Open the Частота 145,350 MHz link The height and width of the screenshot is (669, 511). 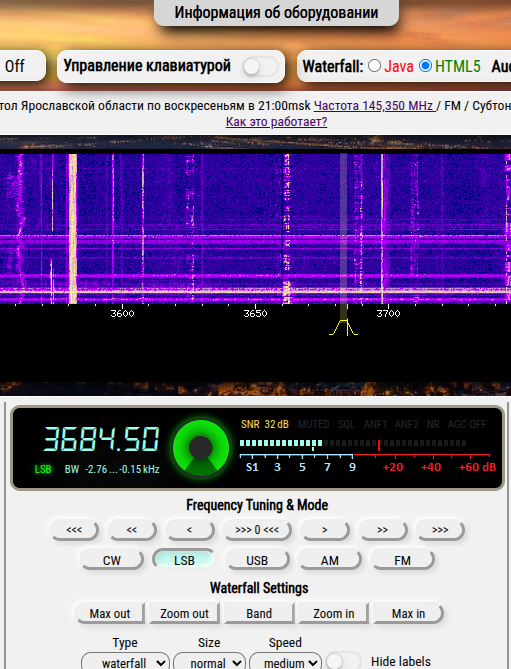pyautogui.click(x=375, y=105)
